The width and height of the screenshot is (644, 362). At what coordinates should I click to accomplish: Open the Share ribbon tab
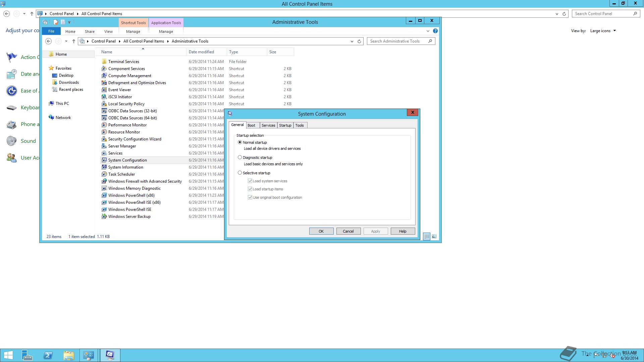90,32
